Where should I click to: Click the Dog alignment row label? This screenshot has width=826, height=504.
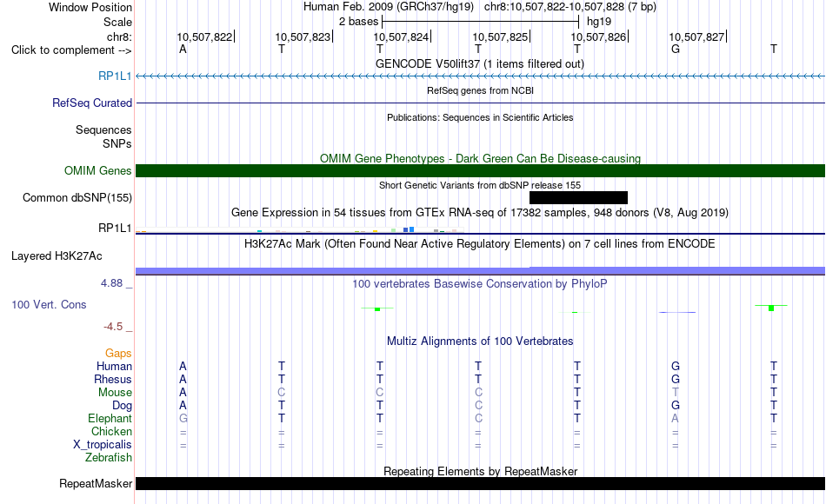pos(123,406)
